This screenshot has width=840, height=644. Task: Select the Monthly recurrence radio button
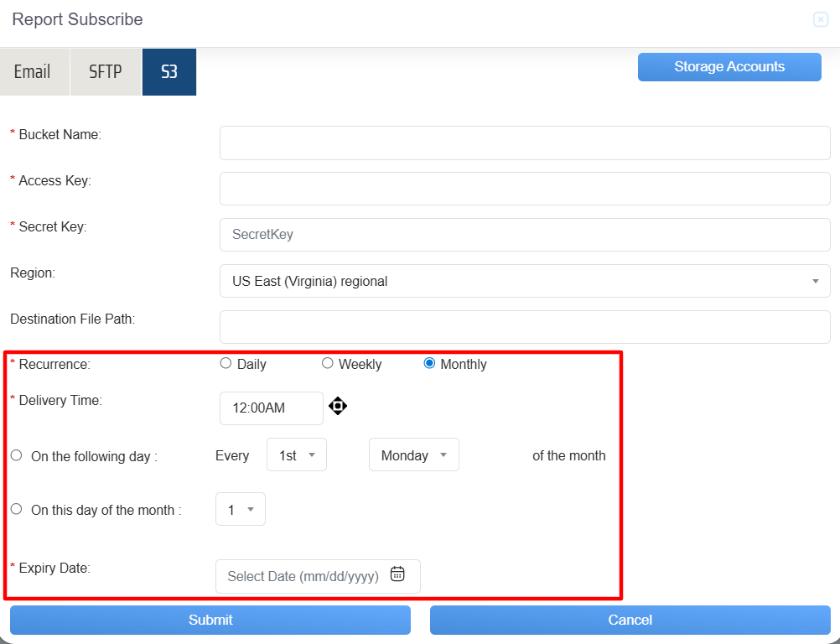click(x=430, y=364)
